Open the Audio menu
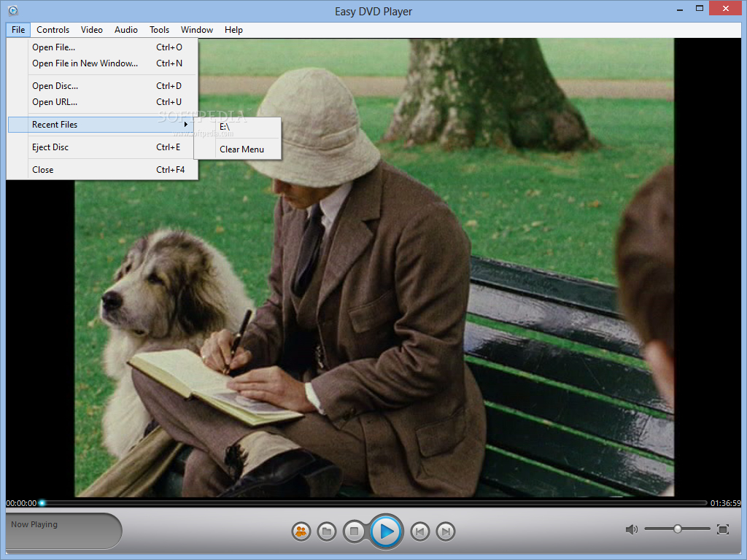Image resolution: width=747 pixels, height=560 pixels. [x=125, y=29]
